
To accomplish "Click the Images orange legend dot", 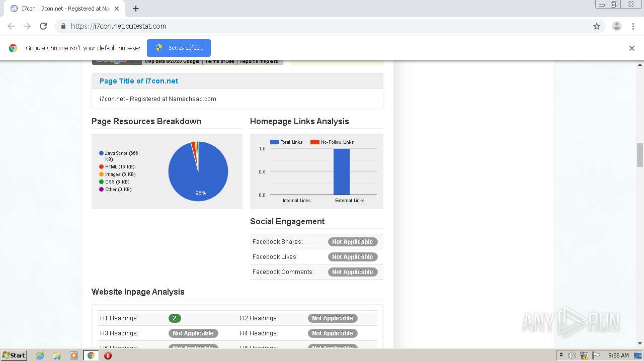I will (101, 174).
